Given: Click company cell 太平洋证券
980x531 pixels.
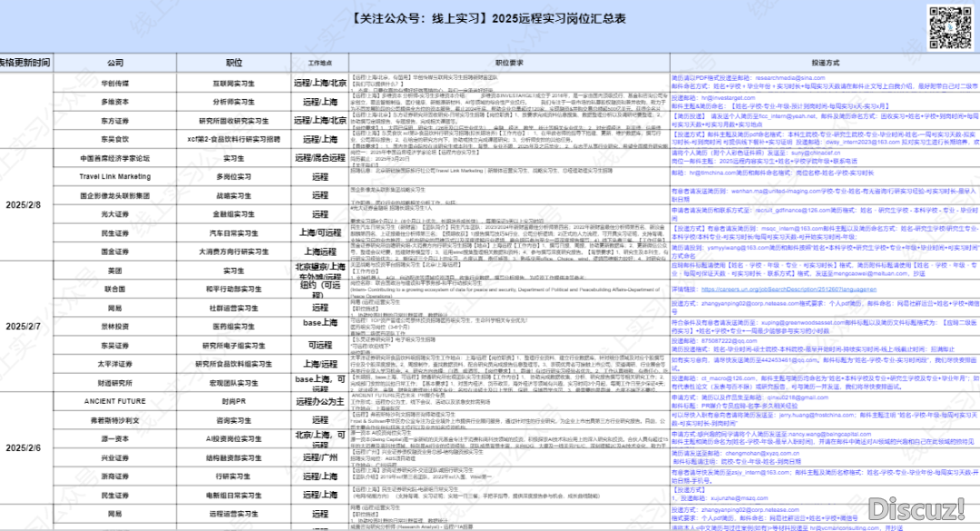Looking at the screenshot, I should [115, 364].
